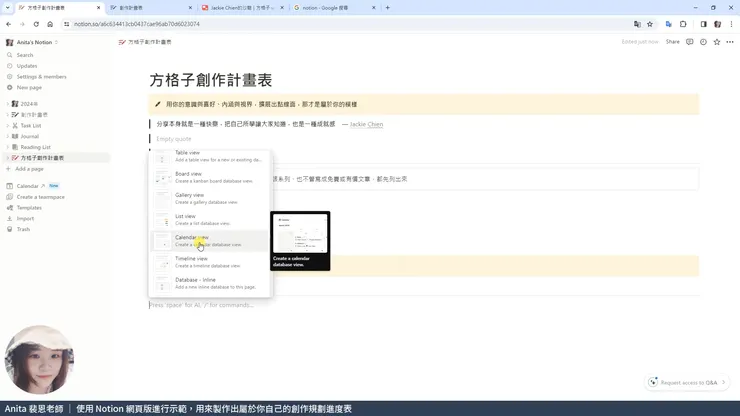This screenshot has height=416, width=740.
Task: Expand the 方格子創作計畫表 sidebar page
Action: click(8, 158)
